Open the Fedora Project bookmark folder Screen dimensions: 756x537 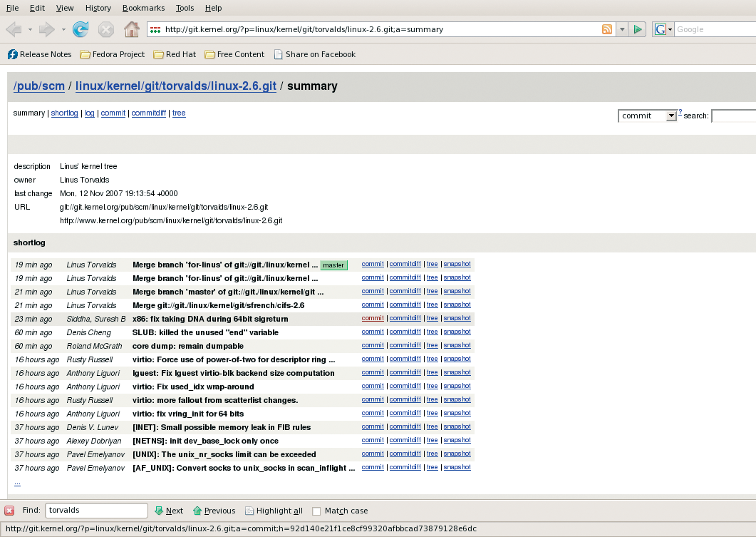(113, 54)
